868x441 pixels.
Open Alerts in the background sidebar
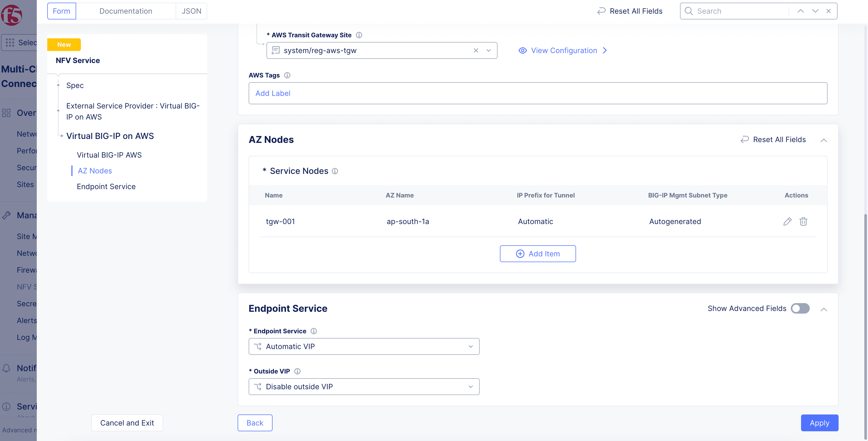coord(27,320)
